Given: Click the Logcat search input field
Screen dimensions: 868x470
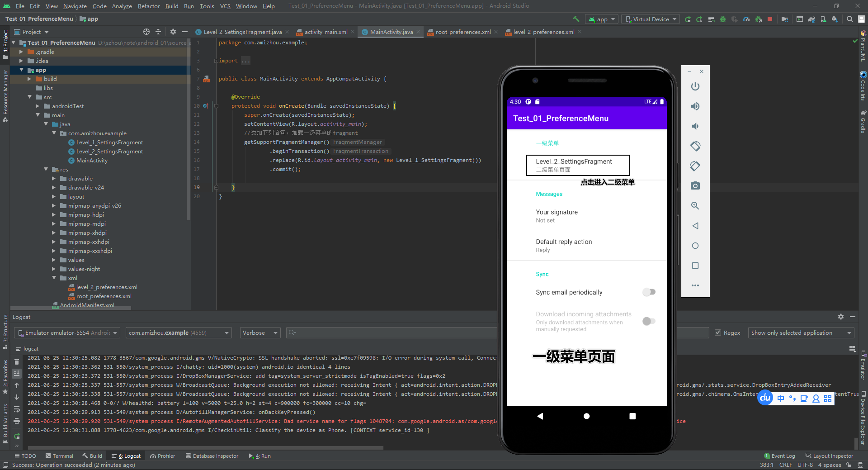Looking at the screenshot, I should 393,332.
